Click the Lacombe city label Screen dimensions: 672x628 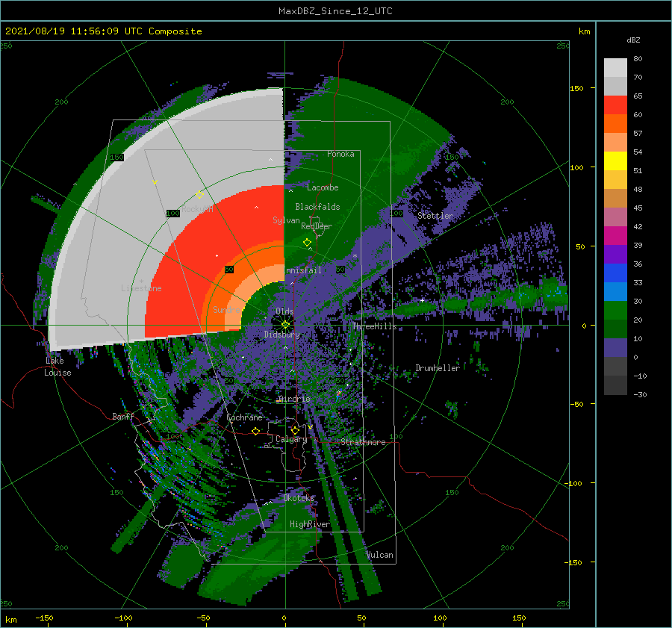coord(323,187)
